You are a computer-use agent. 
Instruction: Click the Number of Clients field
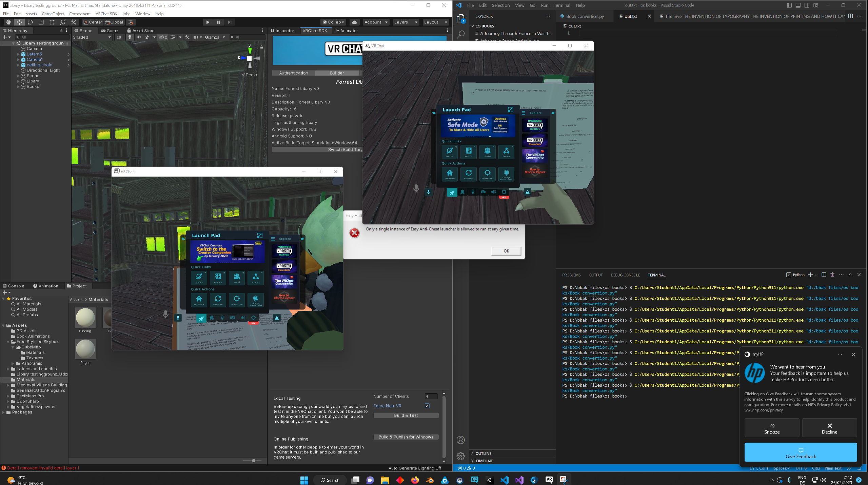[x=431, y=396]
